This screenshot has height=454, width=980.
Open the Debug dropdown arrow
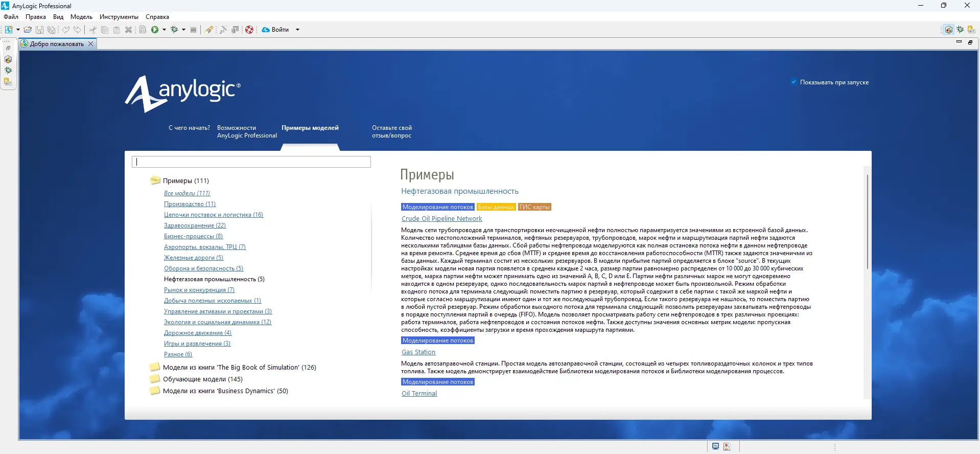click(183, 30)
